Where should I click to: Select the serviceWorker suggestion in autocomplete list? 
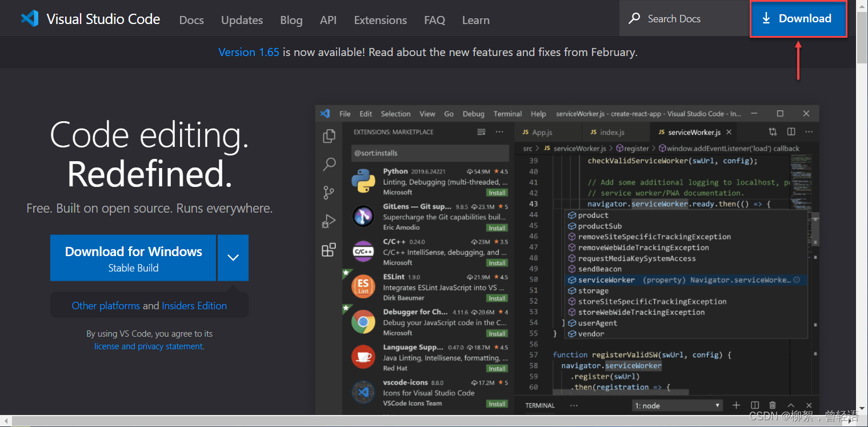[x=686, y=280]
